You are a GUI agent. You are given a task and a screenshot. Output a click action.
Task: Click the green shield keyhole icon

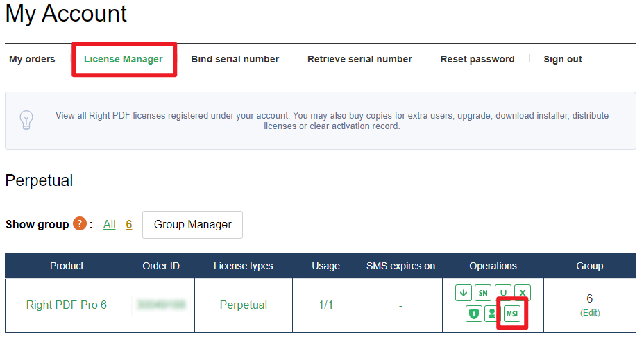pyautogui.click(x=473, y=314)
